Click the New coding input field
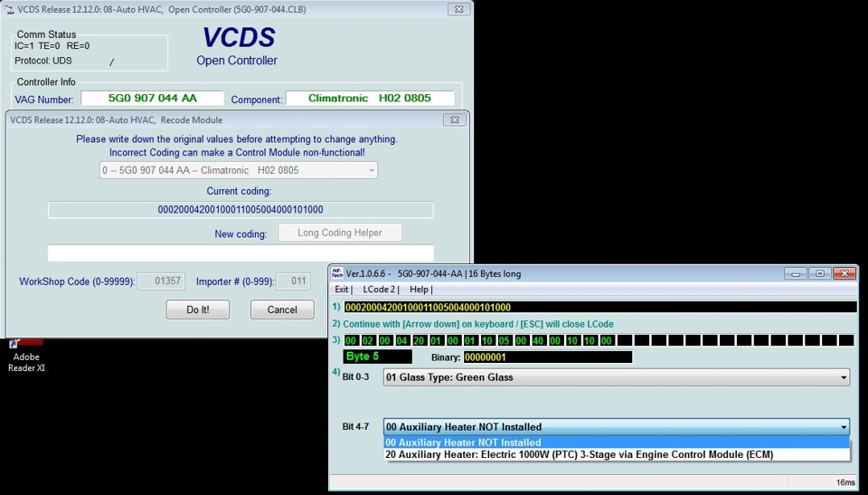The image size is (868, 495). (x=241, y=252)
